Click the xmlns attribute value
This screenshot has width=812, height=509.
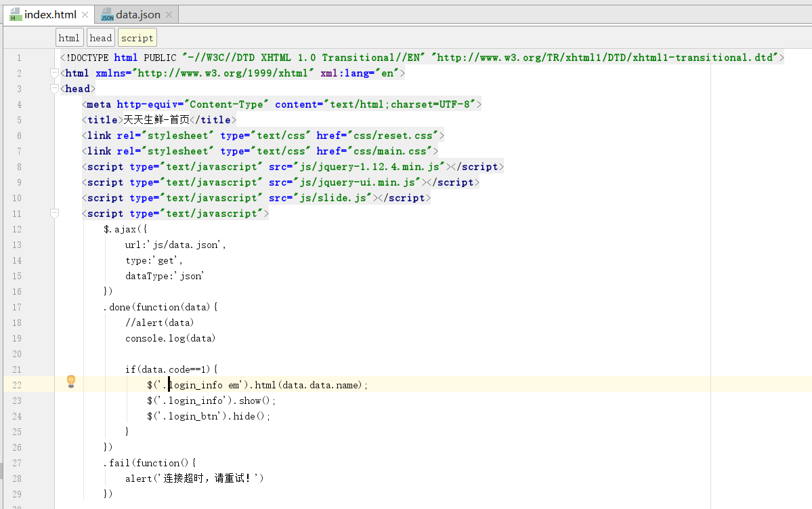pyautogui.click(x=223, y=73)
